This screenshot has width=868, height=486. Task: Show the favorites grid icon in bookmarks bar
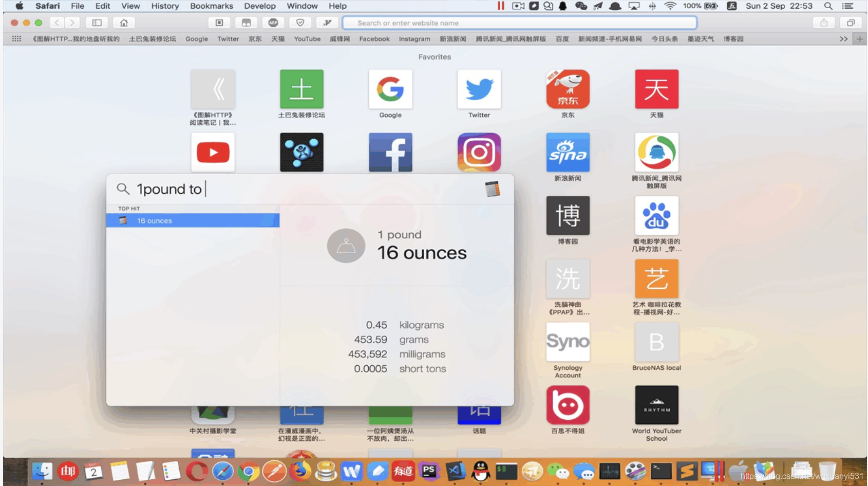pyautogui.click(x=16, y=39)
